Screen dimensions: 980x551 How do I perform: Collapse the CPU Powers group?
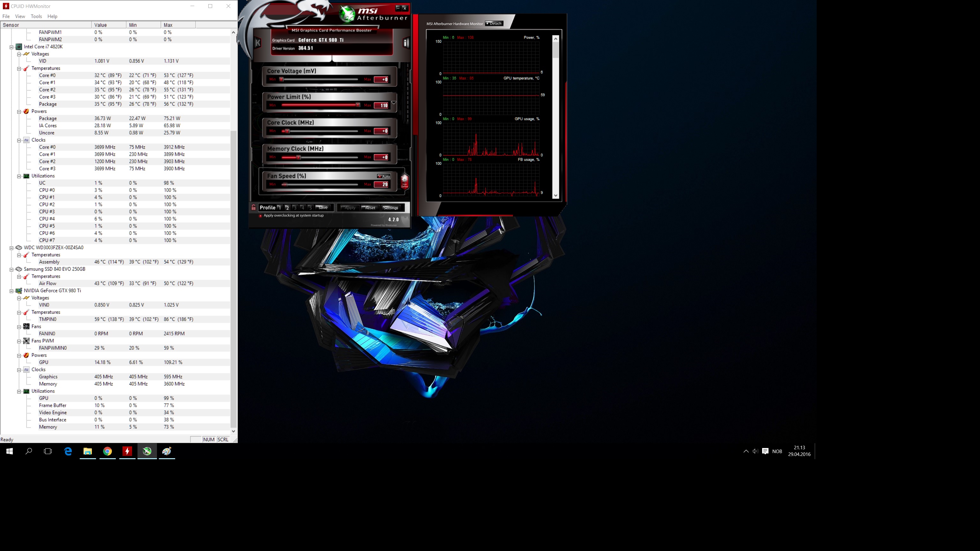(19, 111)
